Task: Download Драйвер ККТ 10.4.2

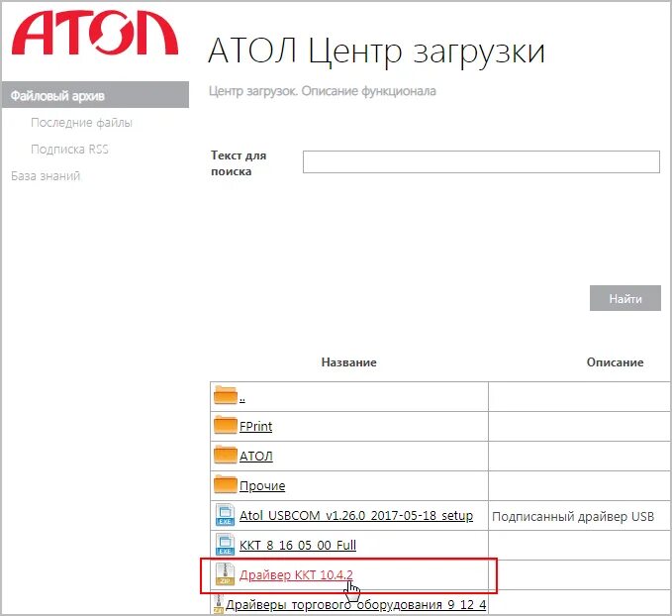Action: click(x=296, y=574)
